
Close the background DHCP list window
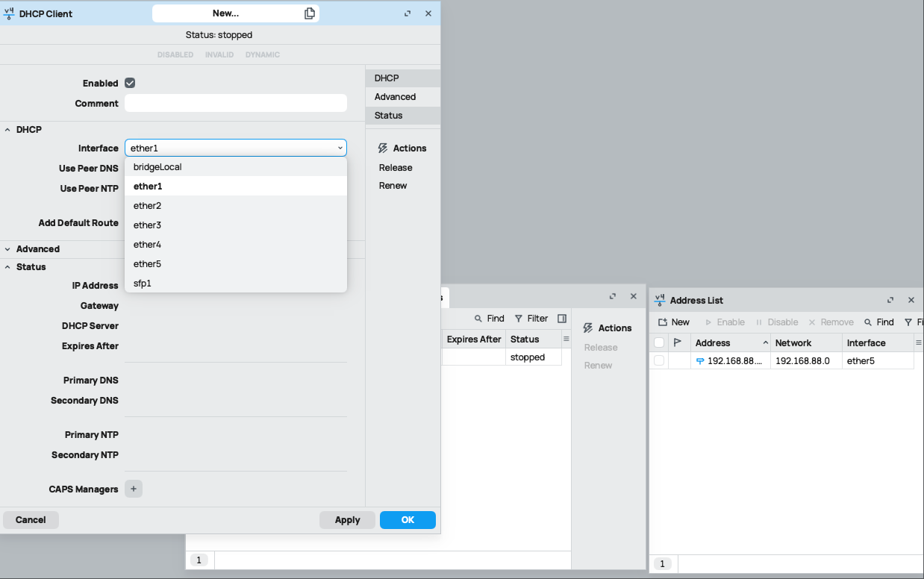point(634,296)
